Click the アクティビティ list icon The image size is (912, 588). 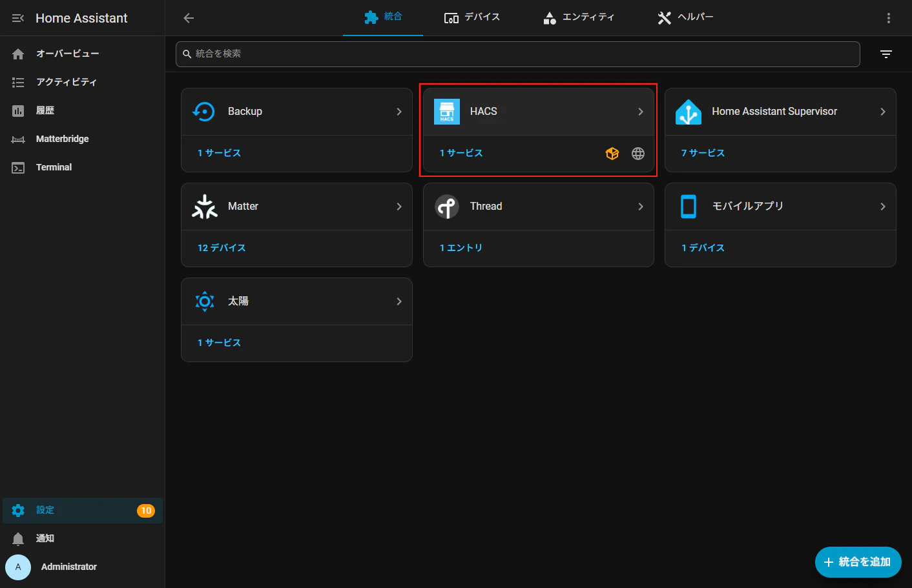coord(18,83)
